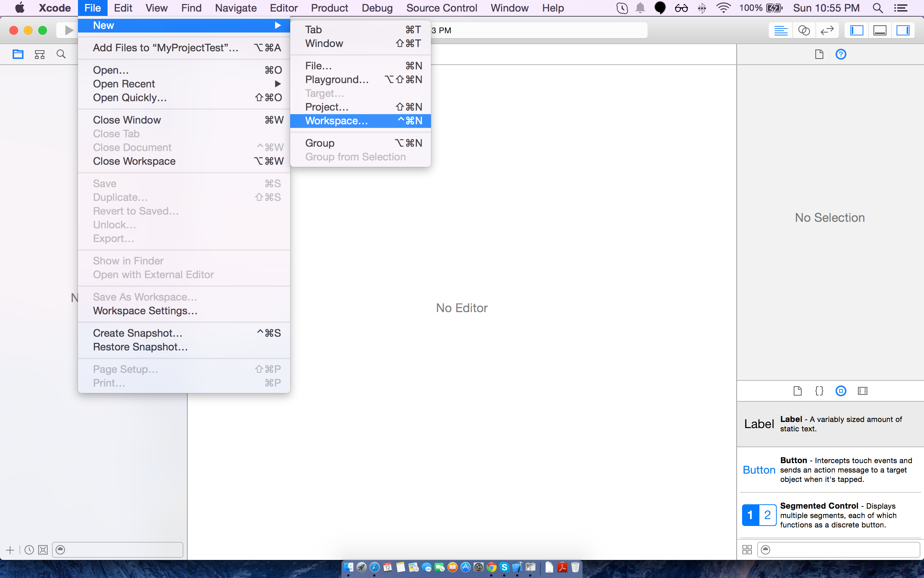Open the Trash in the Dock
This screenshot has width=924, height=578.
[x=575, y=567]
